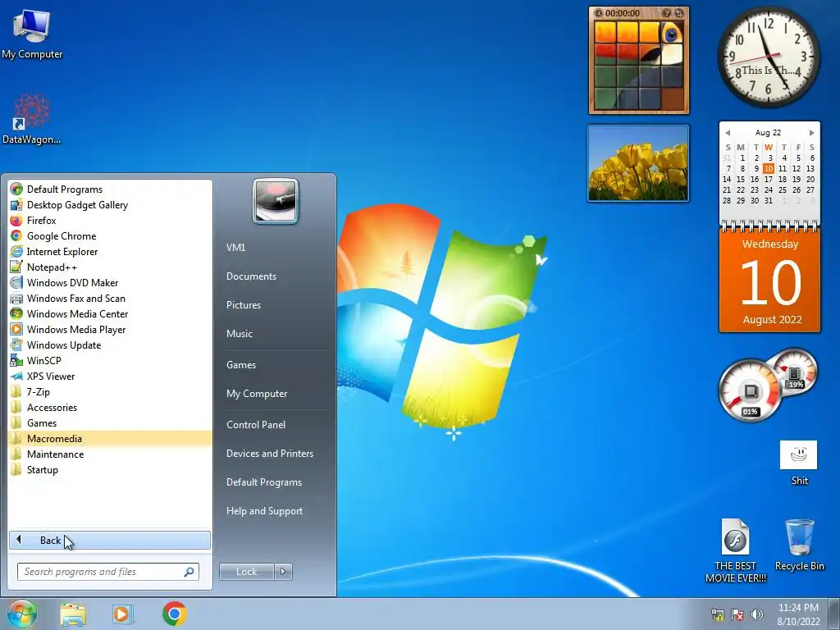Open the shutdown options arrow next to Lock
840x630 pixels.
click(x=283, y=572)
